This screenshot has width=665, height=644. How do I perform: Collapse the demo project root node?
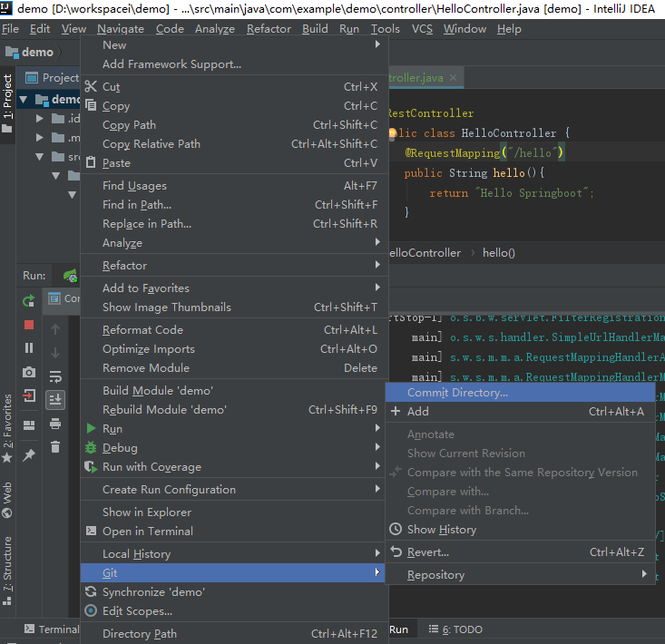(24, 100)
